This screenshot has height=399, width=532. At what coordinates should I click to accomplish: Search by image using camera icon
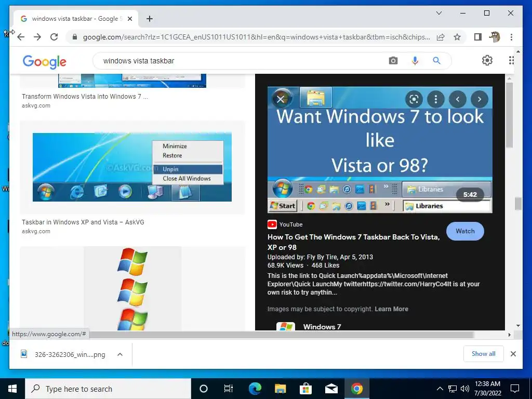[393, 61]
